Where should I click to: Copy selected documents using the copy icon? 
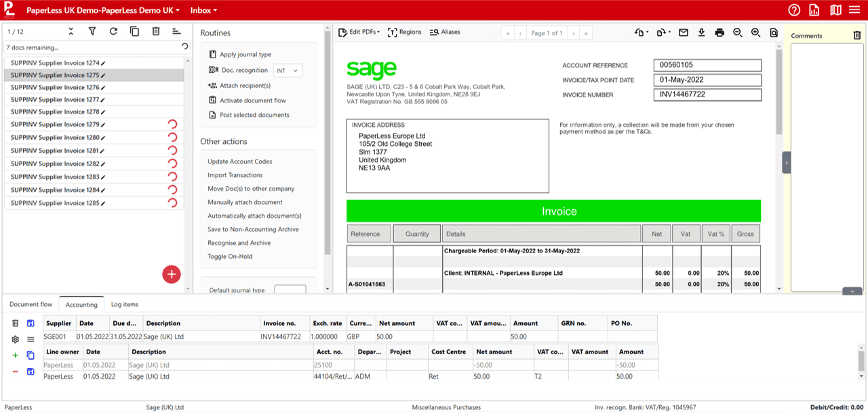134,31
